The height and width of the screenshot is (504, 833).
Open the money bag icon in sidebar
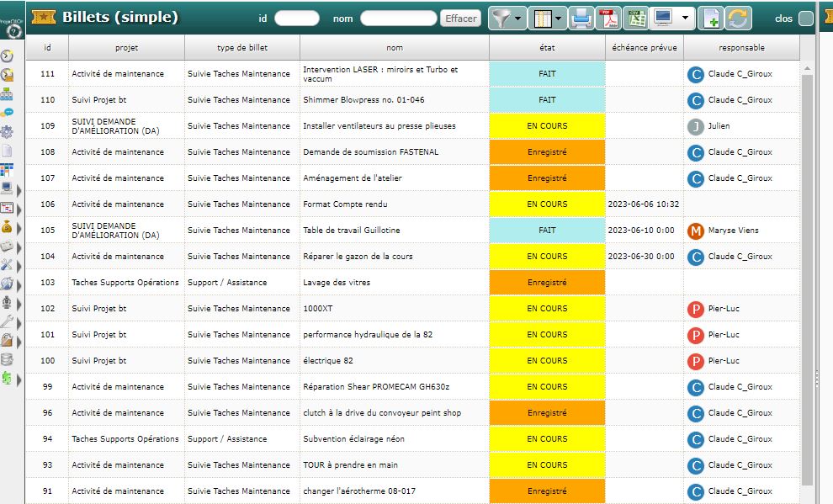point(8,226)
